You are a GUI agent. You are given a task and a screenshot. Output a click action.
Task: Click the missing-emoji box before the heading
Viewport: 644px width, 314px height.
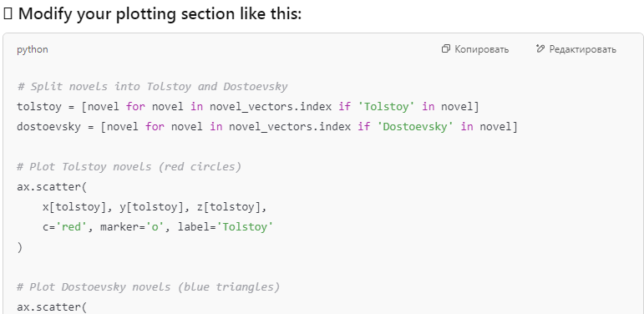[8, 14]
